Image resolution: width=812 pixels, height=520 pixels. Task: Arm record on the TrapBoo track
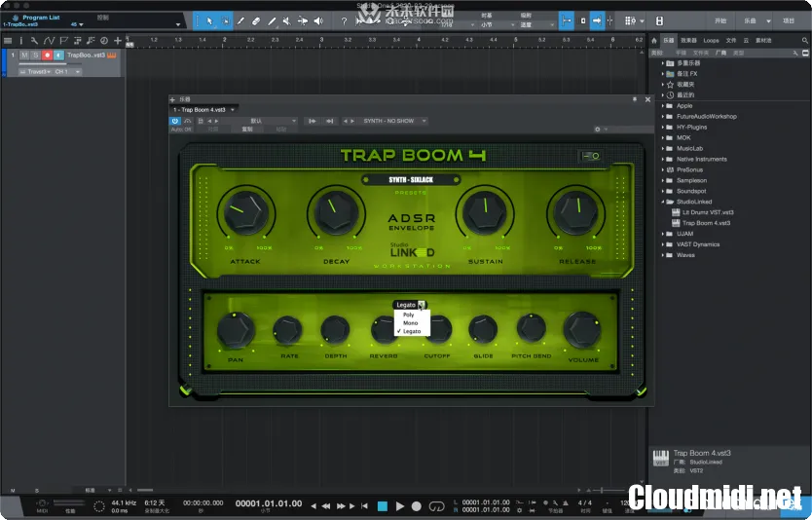pos(47,56)
